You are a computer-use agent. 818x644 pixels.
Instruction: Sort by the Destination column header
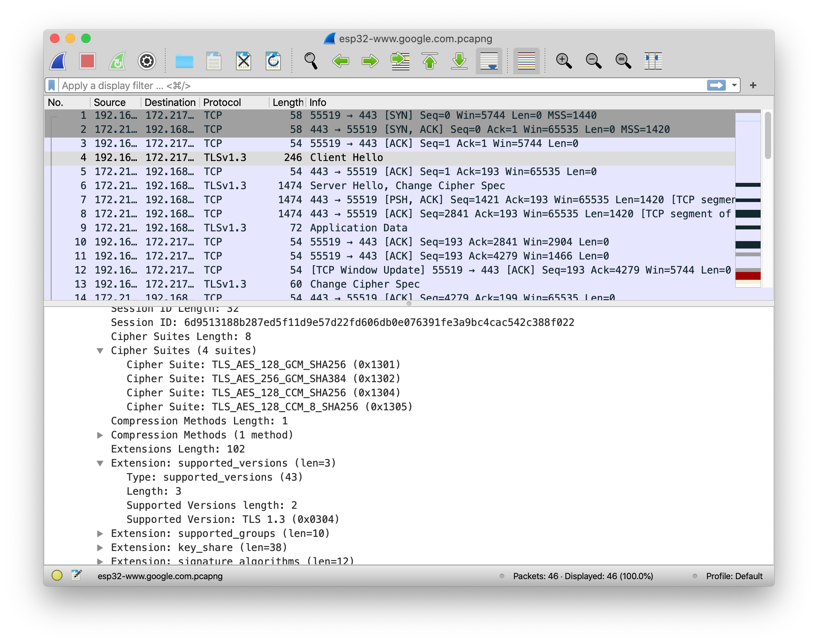[170, 102]
